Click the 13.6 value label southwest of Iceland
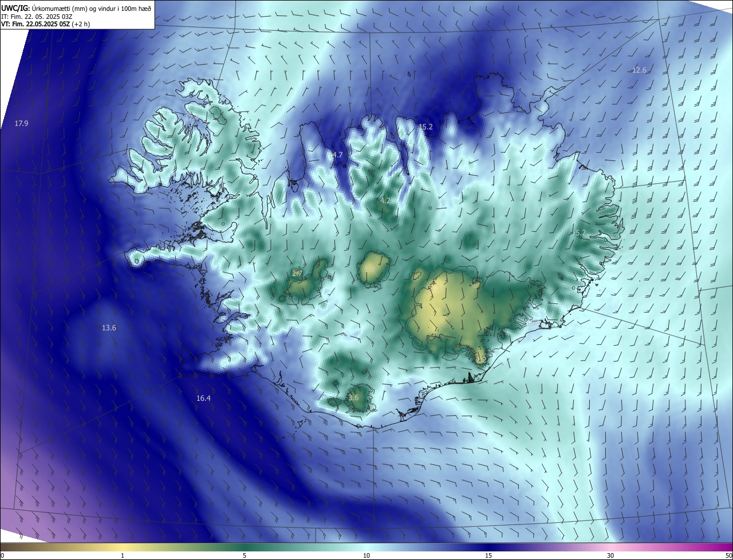Image resolution: width=733 pixels, height=560 pixels. click(109, 328)
